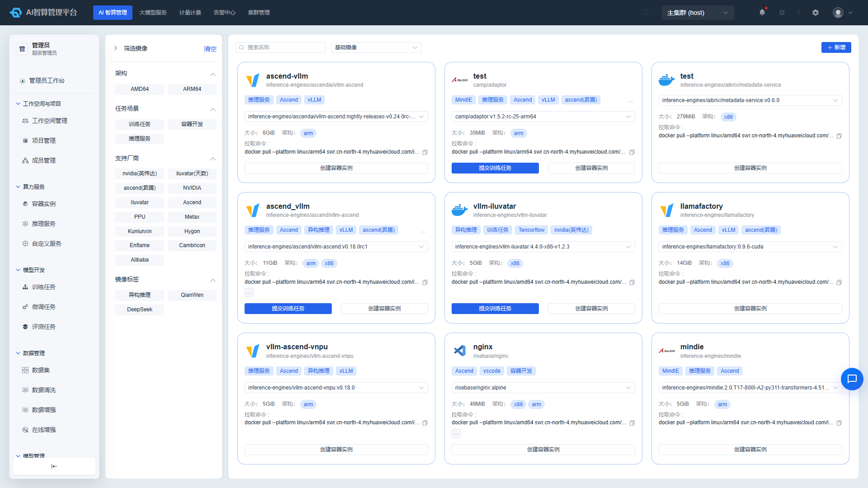Submit training task for camp/adaptor test
This screenshot has height=488, width=868.
point(495,168)
